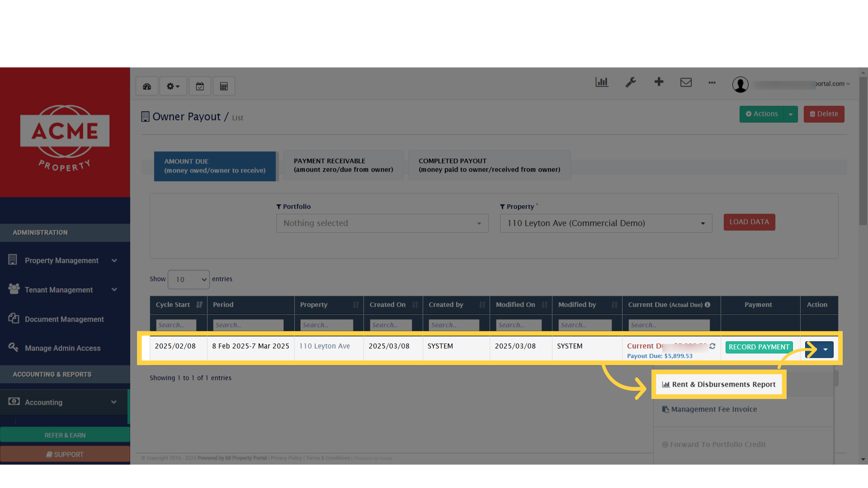Sort by Modified by column

614,305
